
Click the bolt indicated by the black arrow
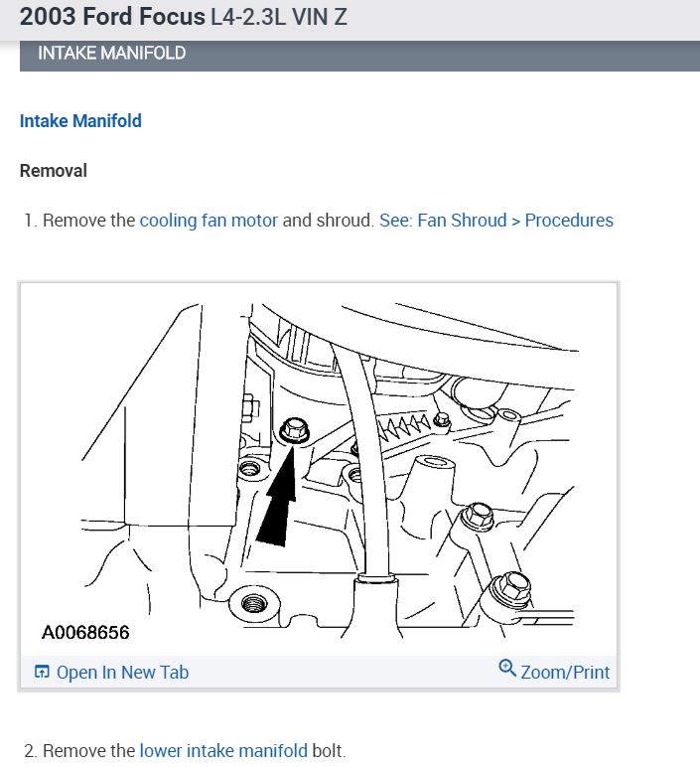tap(294, 430)
